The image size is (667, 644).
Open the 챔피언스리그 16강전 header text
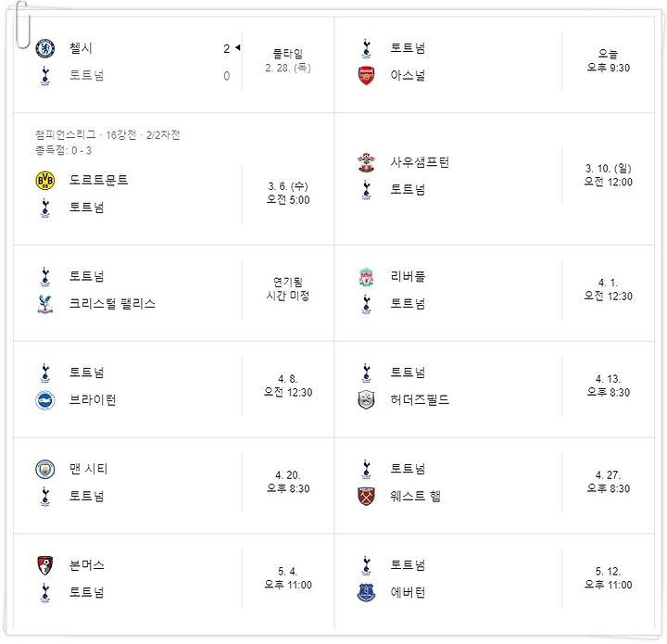(107, 135)
